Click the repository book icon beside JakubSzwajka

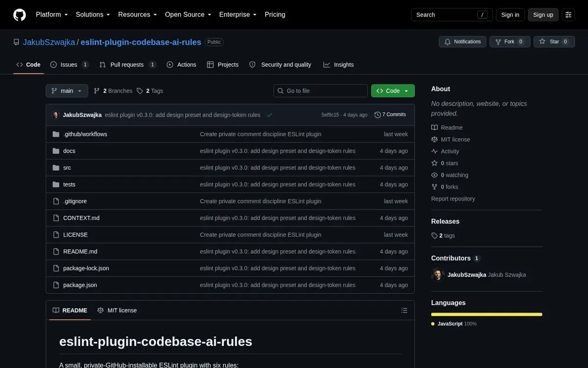pyautogui.click(x=17, y=42)
